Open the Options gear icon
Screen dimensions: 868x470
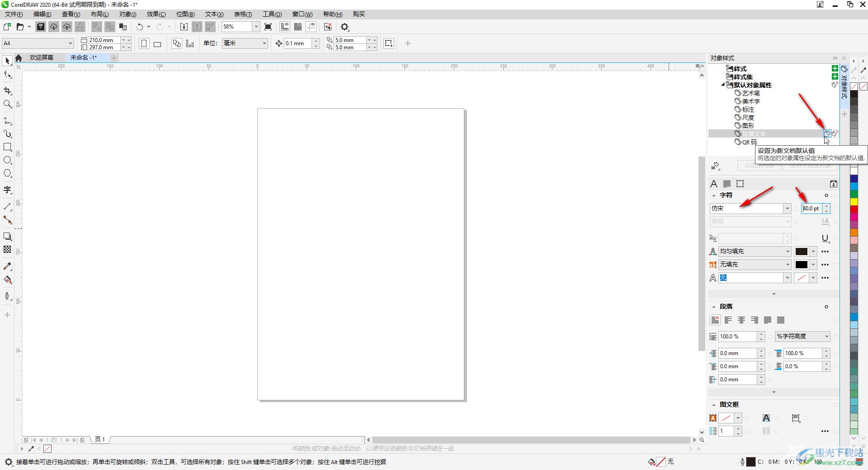[x=345, y=27]
